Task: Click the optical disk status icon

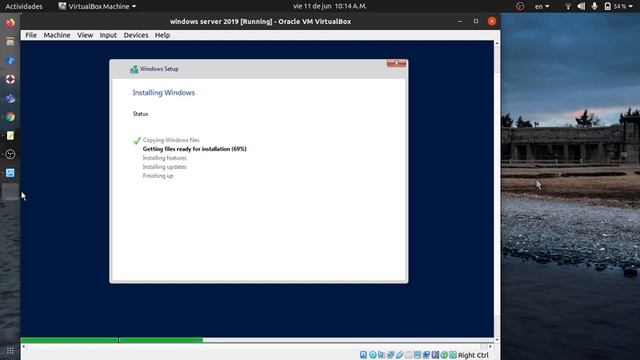Action: [373, 355]
